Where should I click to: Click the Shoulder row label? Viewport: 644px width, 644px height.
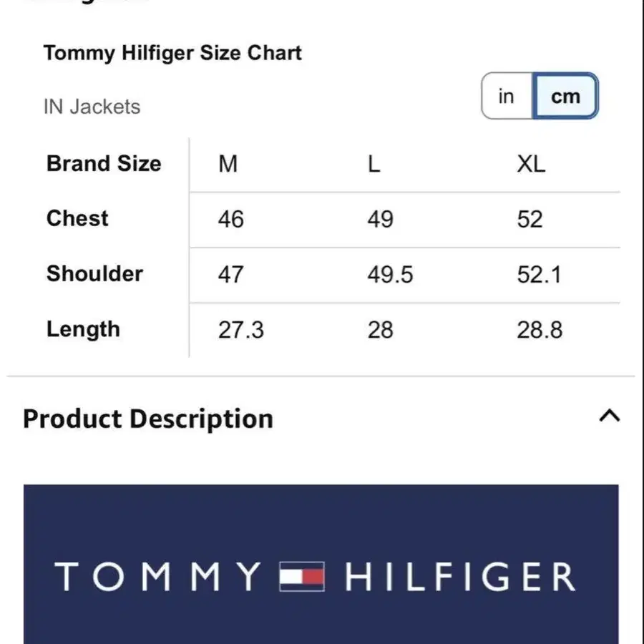(94, 273)
